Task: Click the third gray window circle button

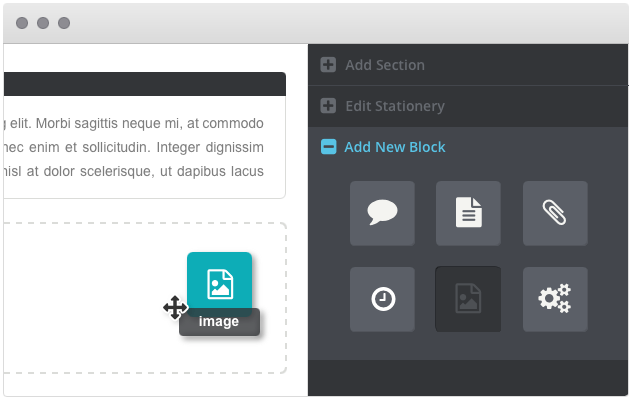Action: click(64, 22)
